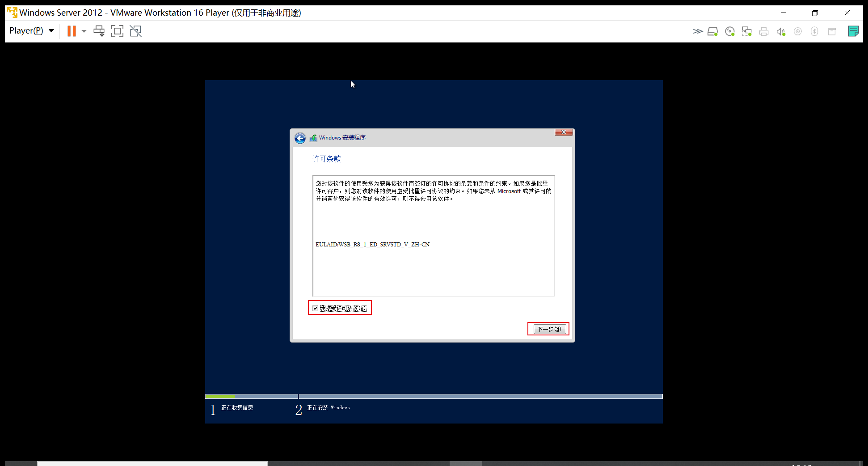This screenshot has width=868, height=466.
Task: Click the 许可条款 heading
Action: 326,159
